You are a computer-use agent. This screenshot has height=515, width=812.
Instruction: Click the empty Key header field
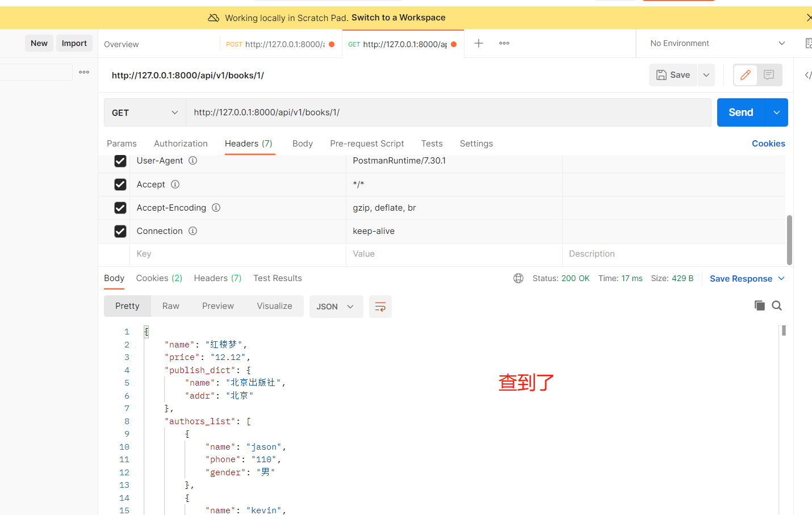[238, 254]
